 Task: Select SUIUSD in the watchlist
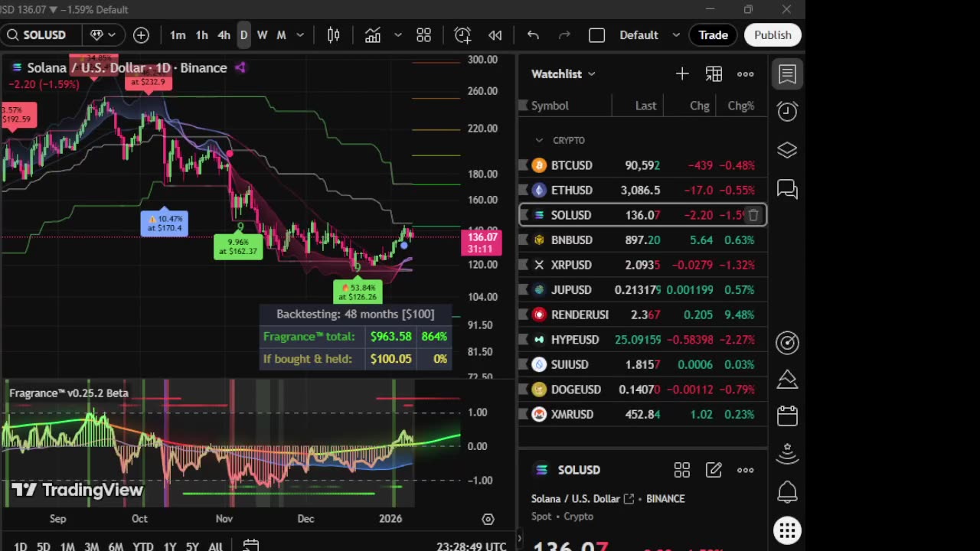pyautogui.click(x=643, y=364)
